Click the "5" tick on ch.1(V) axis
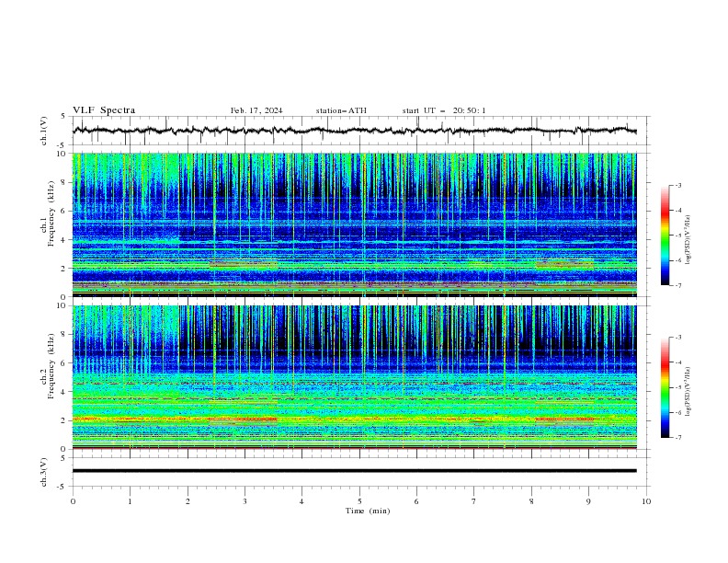728x563 pixels. pyautogui.click(x=63, y=116)
